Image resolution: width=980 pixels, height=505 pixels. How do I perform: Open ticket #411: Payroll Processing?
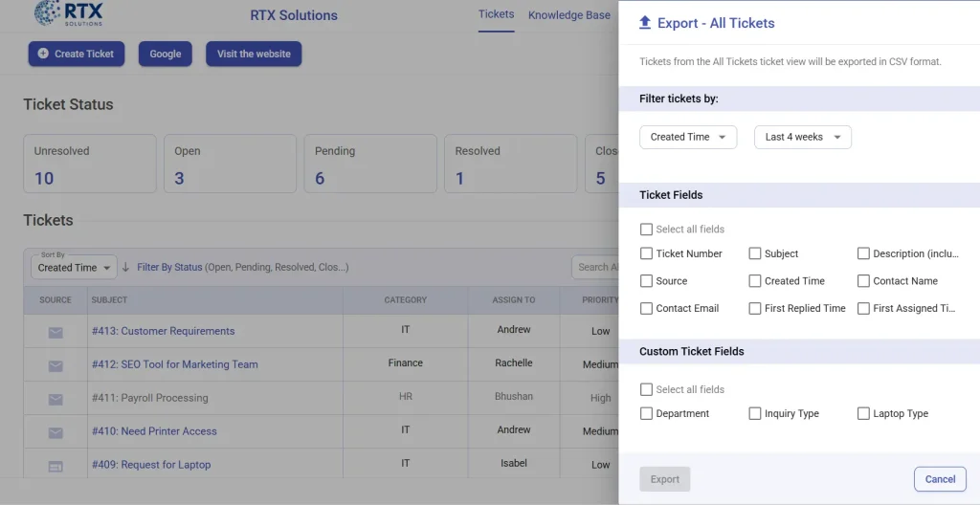150,398
